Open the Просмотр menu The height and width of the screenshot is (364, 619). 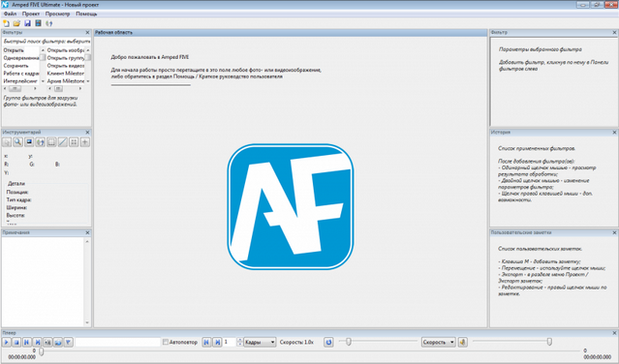57,14
